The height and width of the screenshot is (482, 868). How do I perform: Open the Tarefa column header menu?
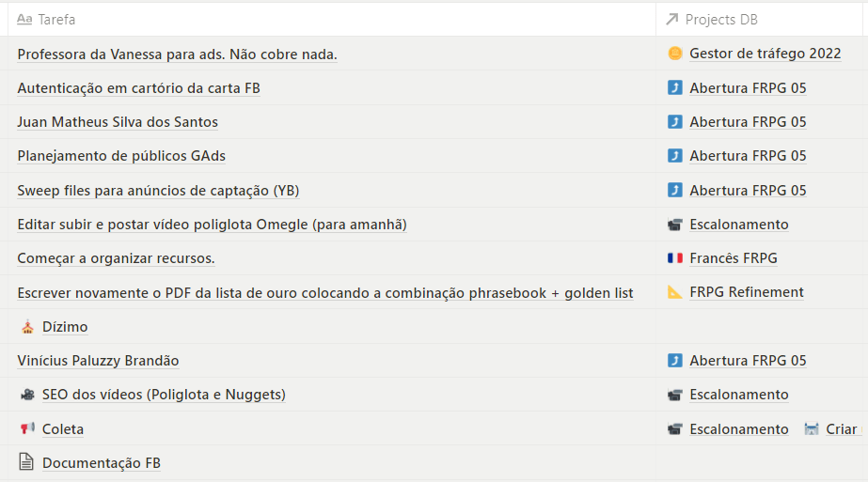tap(57, 19)
